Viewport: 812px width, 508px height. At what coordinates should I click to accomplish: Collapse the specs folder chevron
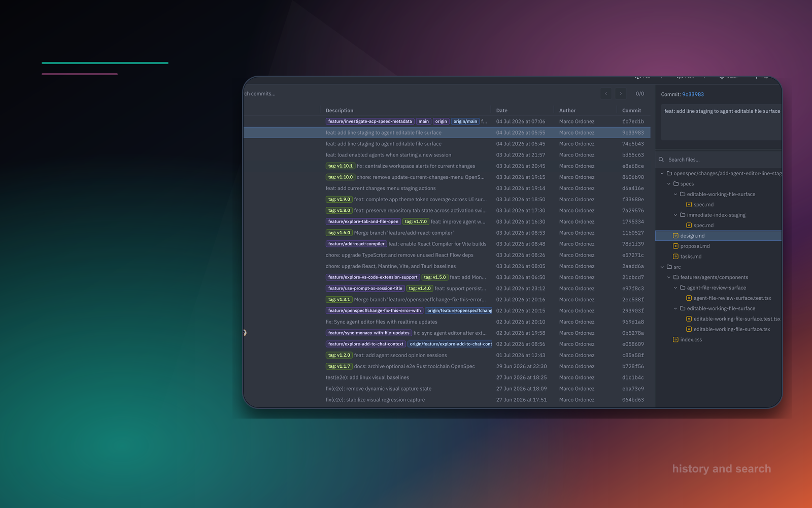[x=669, y=184]
